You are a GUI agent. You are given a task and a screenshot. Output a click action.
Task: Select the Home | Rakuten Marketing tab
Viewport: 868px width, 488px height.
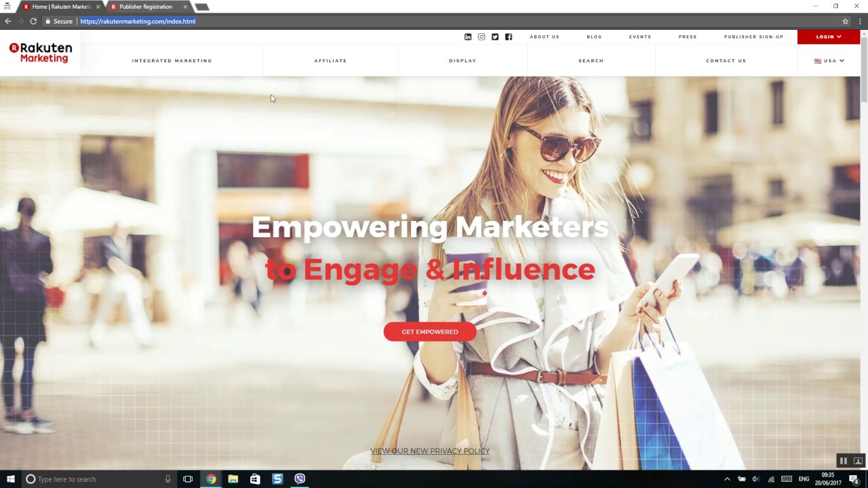click(61, 7)
